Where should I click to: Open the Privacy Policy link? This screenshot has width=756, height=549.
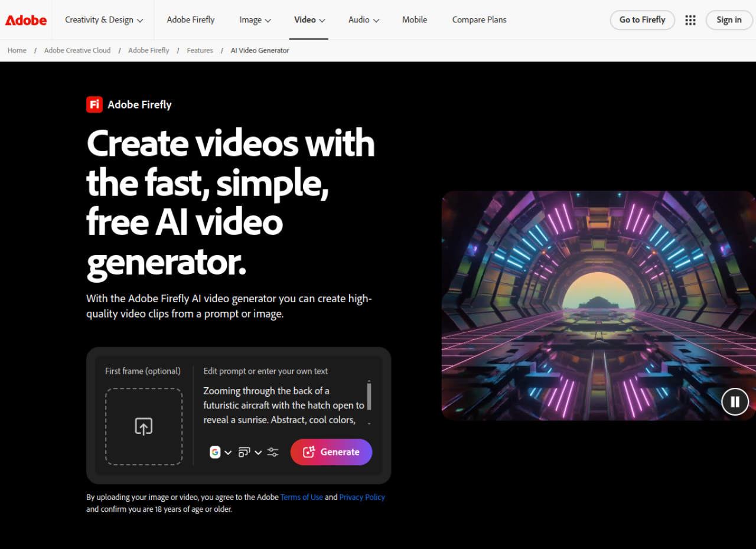362,497
